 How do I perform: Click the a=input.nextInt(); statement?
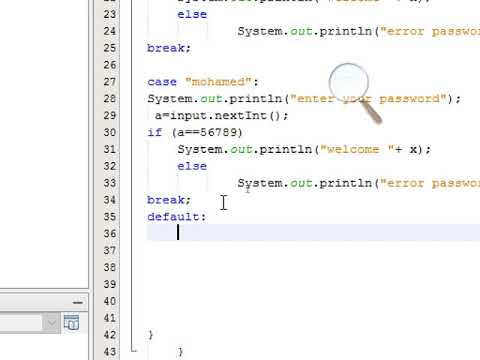(221, 116)
